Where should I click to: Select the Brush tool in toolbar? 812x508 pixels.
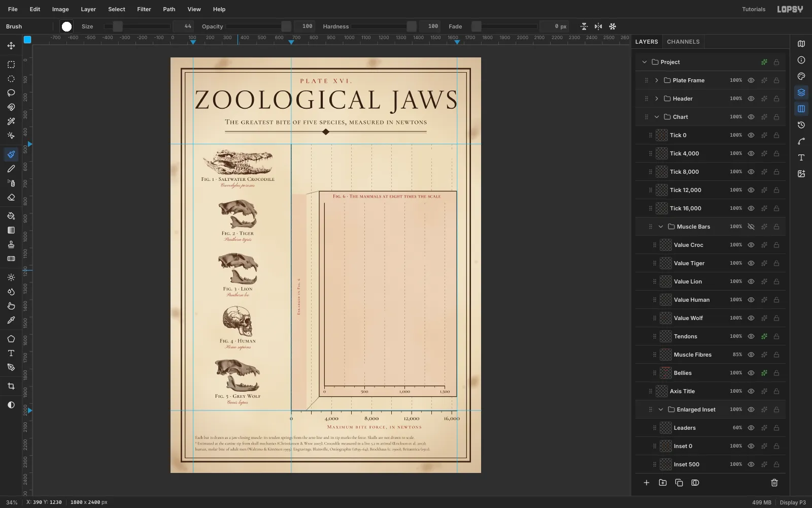(11, 154)
